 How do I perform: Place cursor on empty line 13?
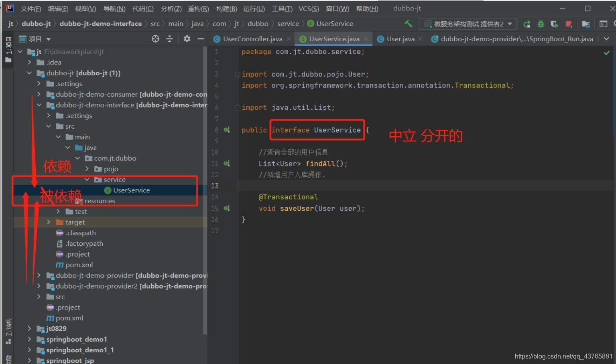pyautogui.click(x=425, y=186)
